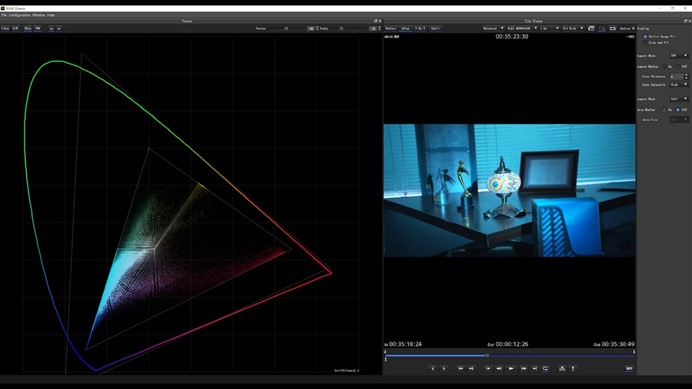692x389 pixels.
Task: Open the Normal display mode dropdown
Action: pos(493,28)
